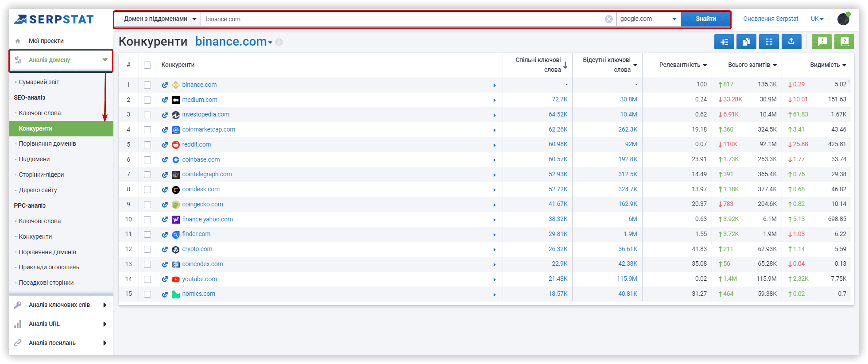Screen dimensions: 868x364
Task: Click the export upload blue icon
Action: pyautogui.click(x=791, y=42)
